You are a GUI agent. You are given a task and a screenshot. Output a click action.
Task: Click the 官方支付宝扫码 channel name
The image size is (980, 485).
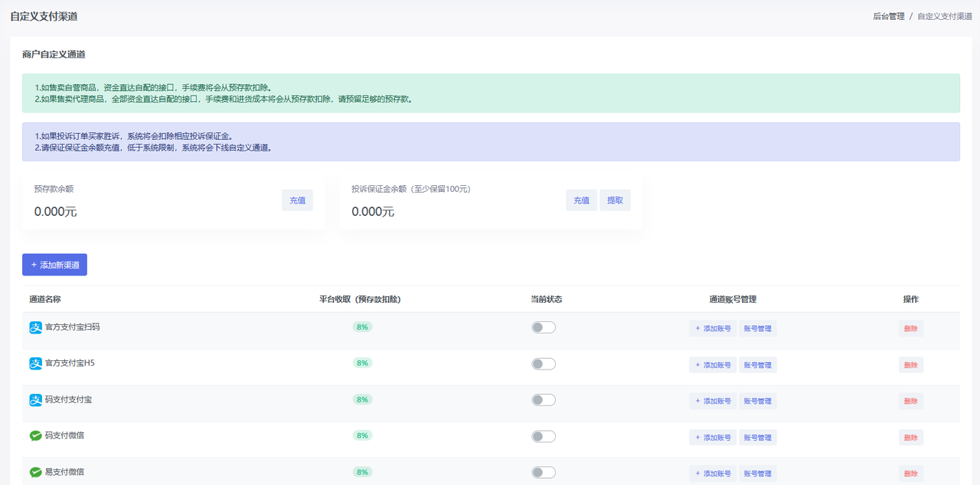pos(72,327)
